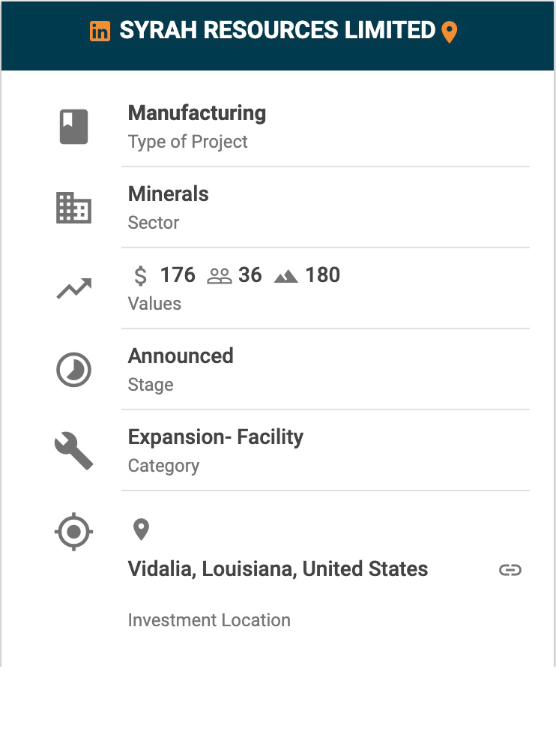Click the Stage pie clock icon
The height and width of the screenshot is (756, 556).
point(73,370)
